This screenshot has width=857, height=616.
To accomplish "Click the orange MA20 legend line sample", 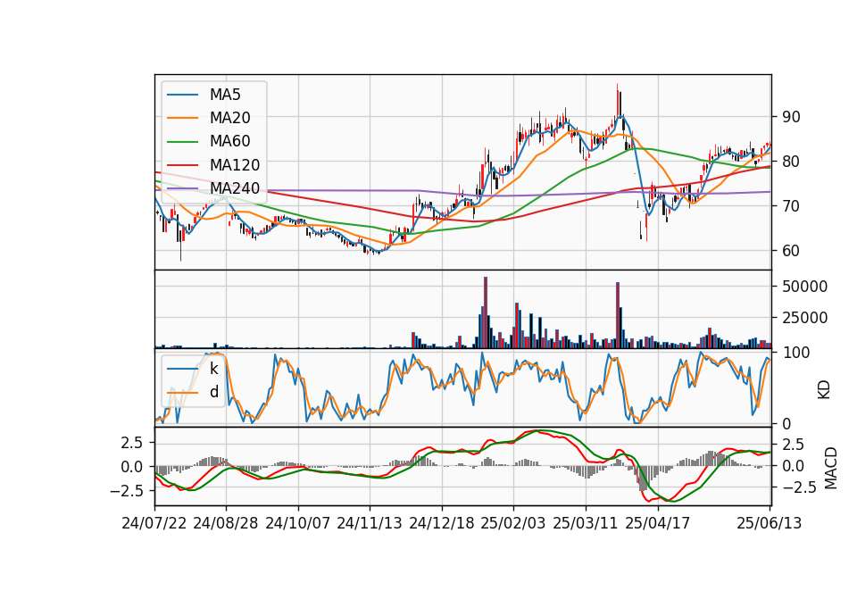I will 182,118.
